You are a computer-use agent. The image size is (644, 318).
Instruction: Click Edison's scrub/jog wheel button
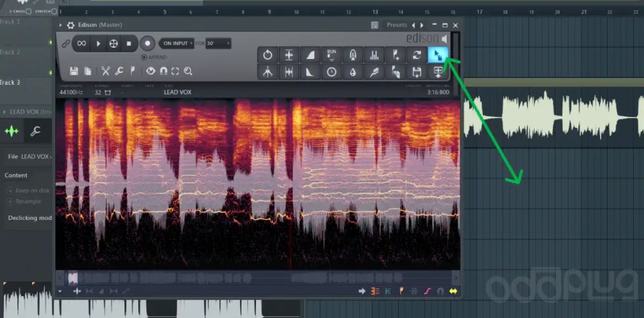(x=113, y=43)
